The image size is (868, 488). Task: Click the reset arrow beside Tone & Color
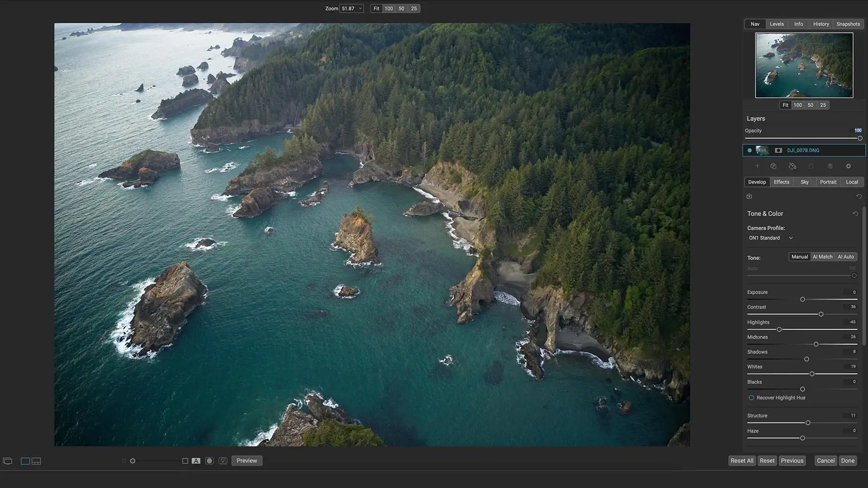[x=855, y=214]
